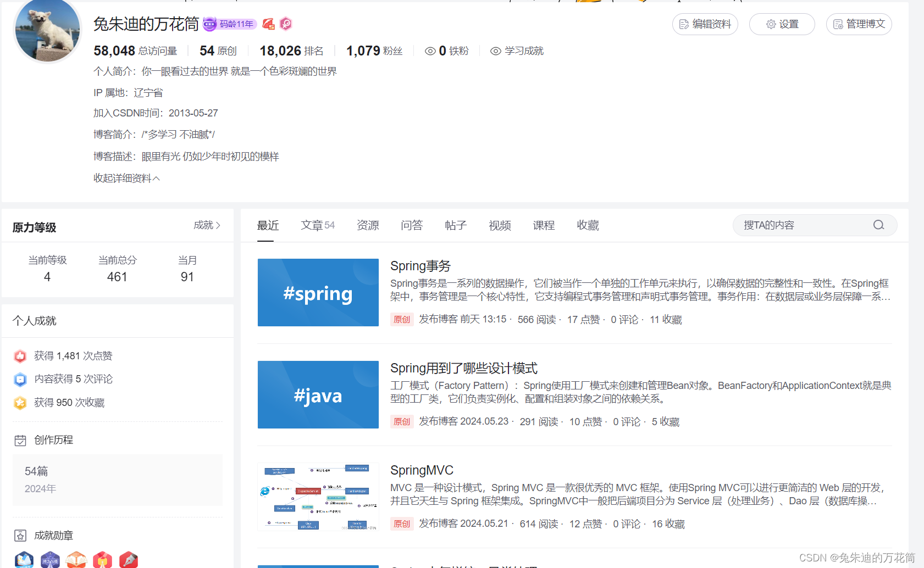
Task: Switch to the 资源 tab
Action: point(368,225)
